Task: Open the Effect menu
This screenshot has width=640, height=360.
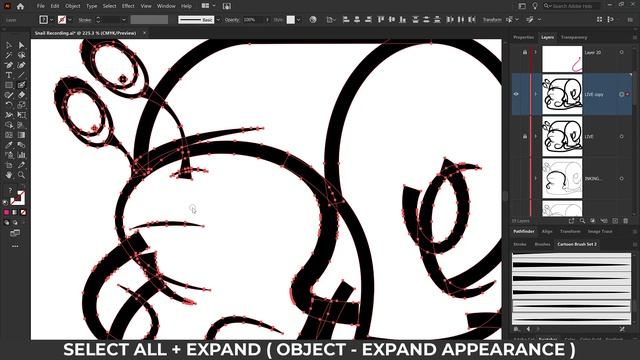Action: [128, 6]
